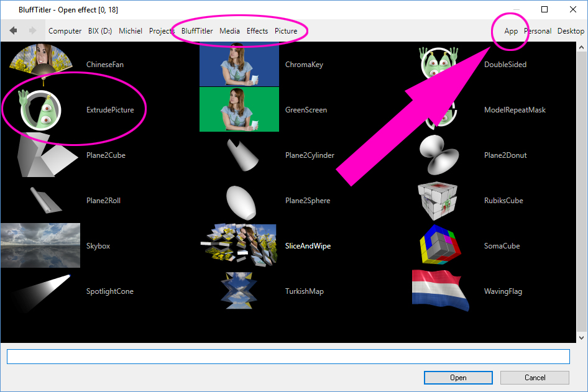Pick the WavingFlag thumbnail
588x392 pixels.
click(x=441, y=291)
